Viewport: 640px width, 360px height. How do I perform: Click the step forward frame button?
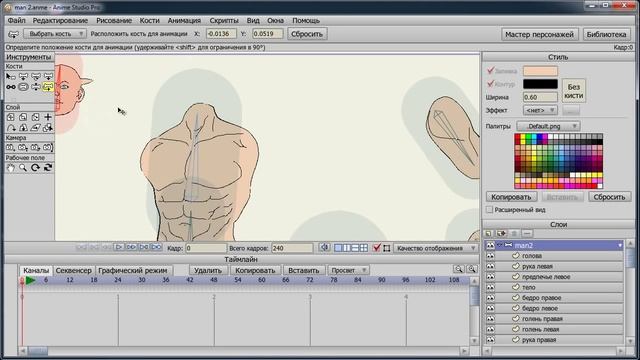pos(131,247)
